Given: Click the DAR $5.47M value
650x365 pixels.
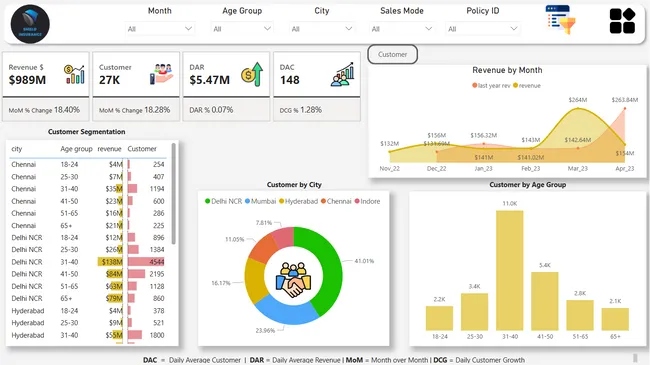Looking at the screenshot, I should [x=209, y=80].
